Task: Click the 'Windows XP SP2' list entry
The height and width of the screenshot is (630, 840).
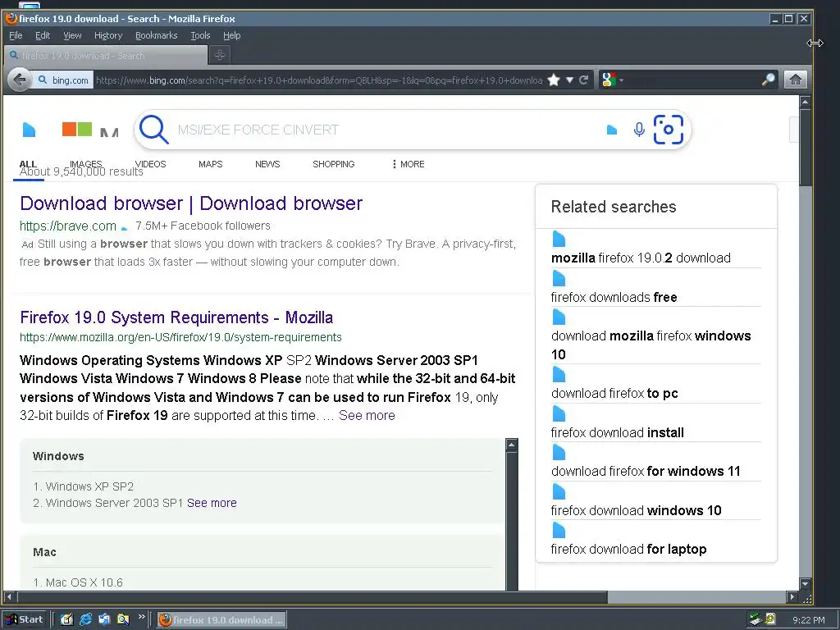Action: 89,486
